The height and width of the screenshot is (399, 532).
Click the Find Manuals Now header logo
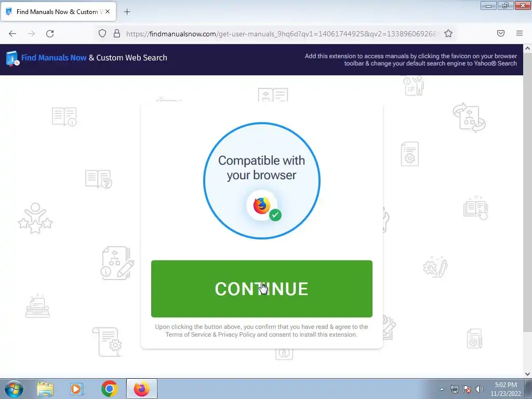pos(12,58)
